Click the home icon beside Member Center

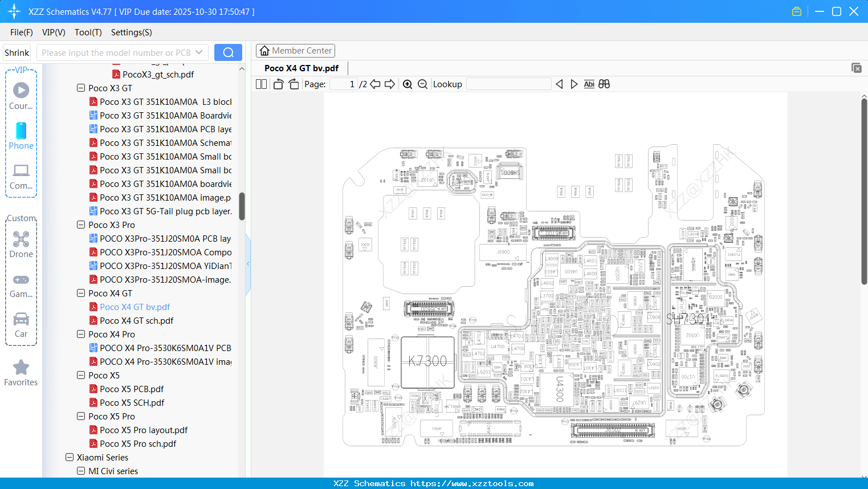tap(264, 51)
